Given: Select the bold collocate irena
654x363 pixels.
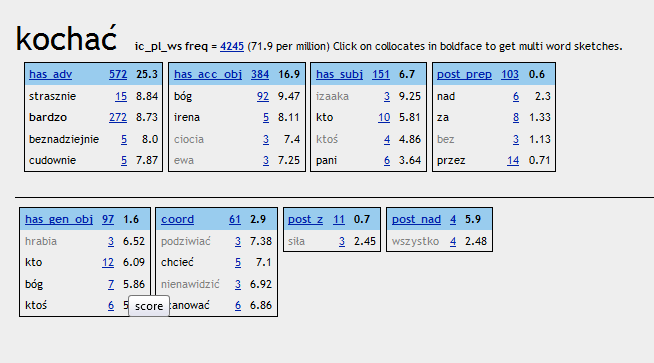Looking at the screenshot, I should click(x=187, y=118).
